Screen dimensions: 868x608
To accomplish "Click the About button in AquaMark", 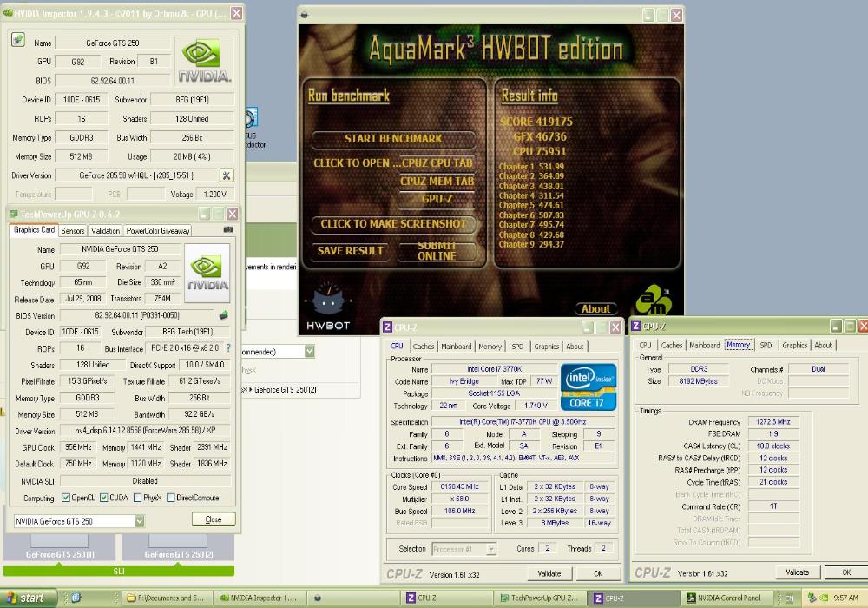I will pos(595,309).
